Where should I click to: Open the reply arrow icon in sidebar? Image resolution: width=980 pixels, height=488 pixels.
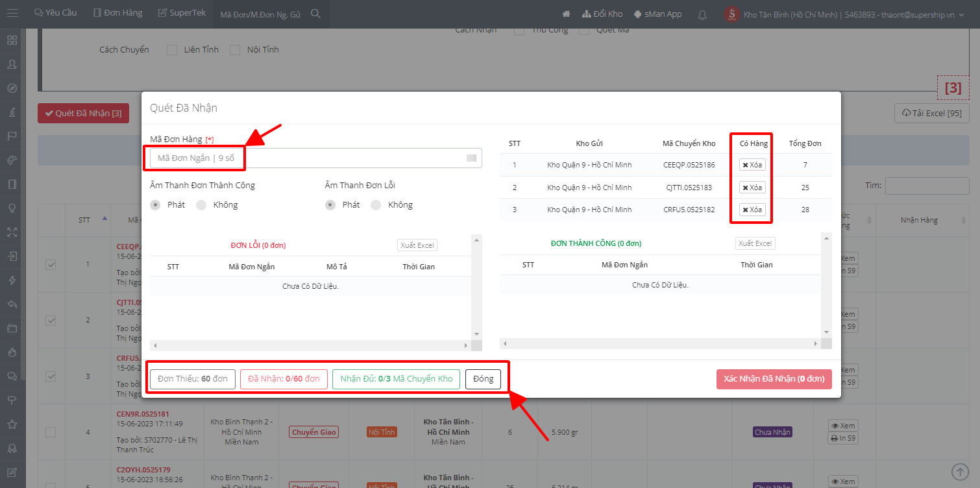[12, 304]
